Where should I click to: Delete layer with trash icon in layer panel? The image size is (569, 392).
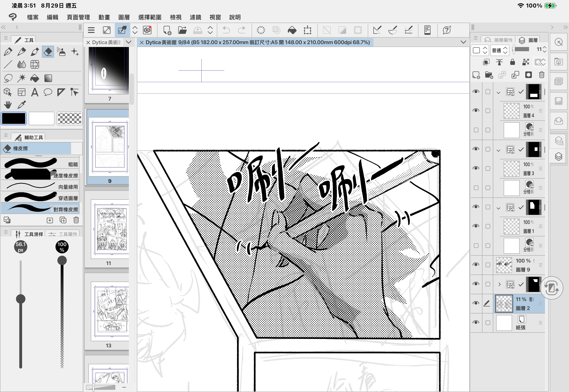pos(541,75)
